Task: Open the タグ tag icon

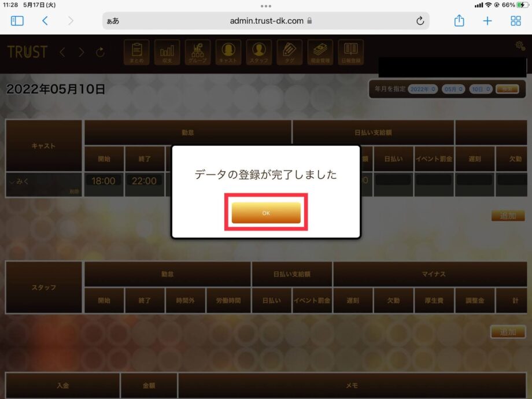Action: [x=289, y=52]
